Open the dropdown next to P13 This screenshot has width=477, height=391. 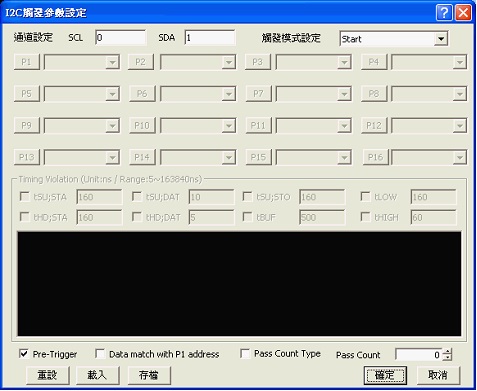(x=112, y=158)
